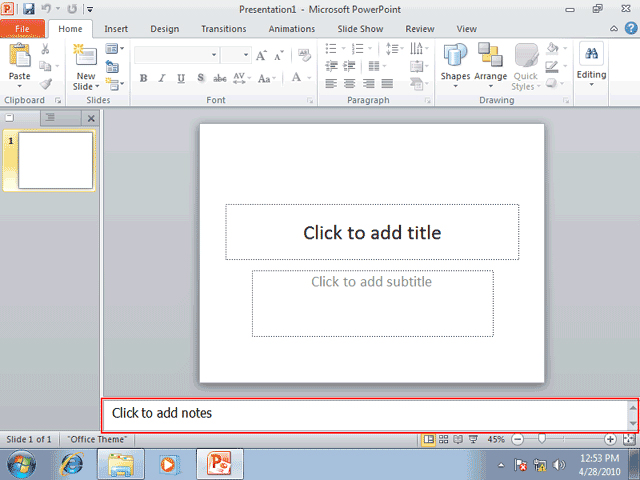This screenshot has width=640, height=480.
Task: Click Fit slide to current window icon
Action: (x=629, y=439)
